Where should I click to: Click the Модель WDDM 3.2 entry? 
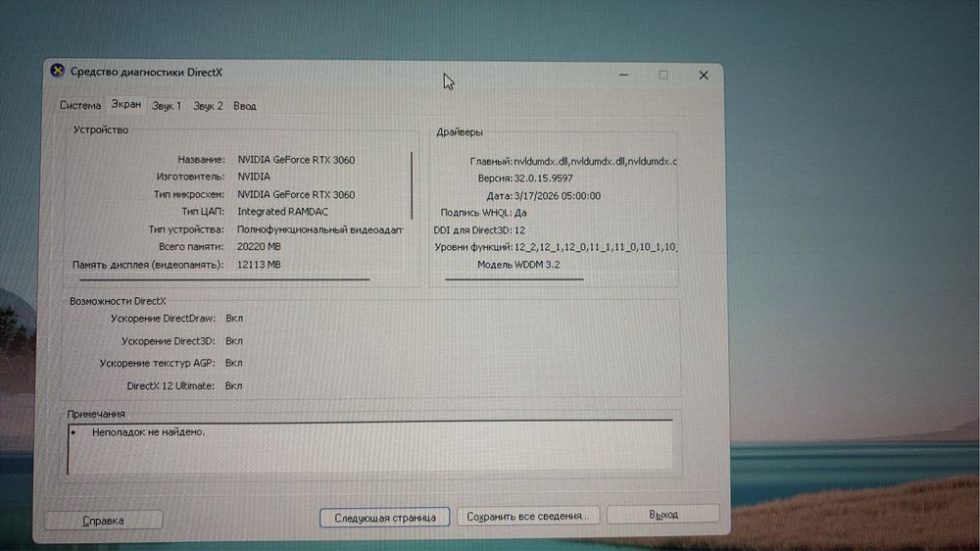click(518, 265)
